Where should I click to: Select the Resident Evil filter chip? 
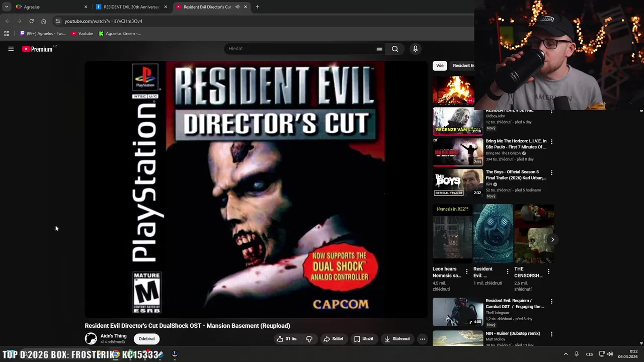pos(463,65)
